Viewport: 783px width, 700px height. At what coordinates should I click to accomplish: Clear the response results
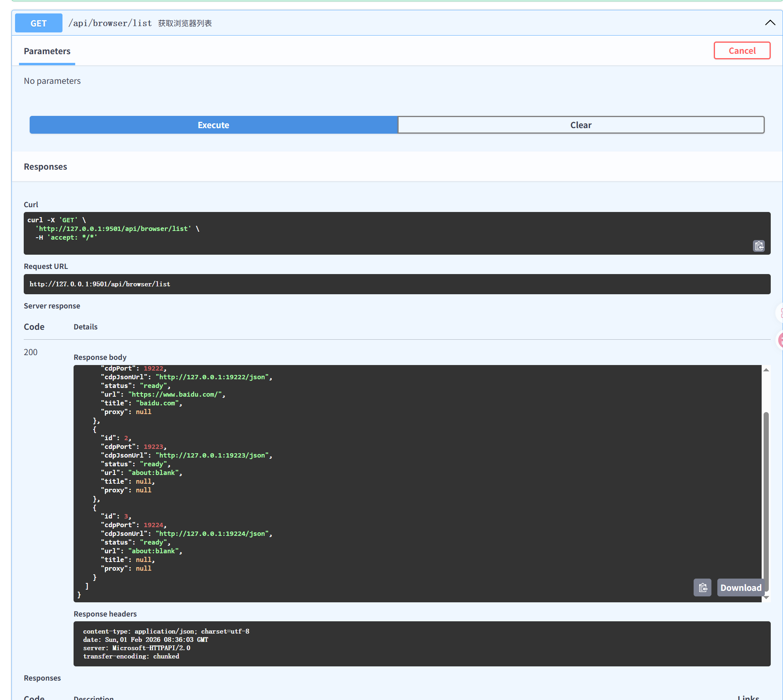pos(581,125)
